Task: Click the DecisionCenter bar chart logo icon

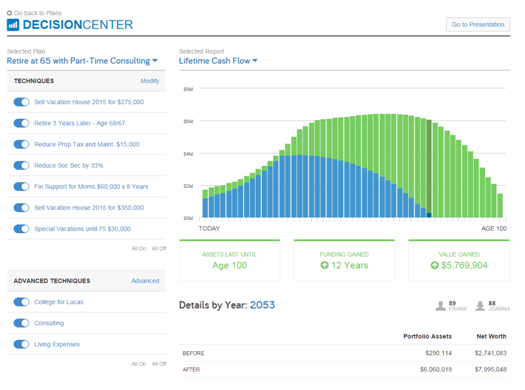Action: coord(13,25)
